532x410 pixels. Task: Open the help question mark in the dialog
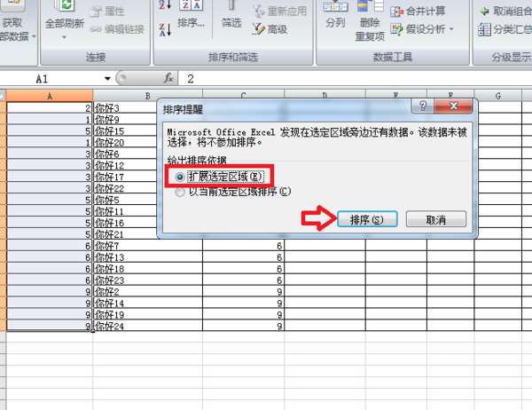click(422, 106)
